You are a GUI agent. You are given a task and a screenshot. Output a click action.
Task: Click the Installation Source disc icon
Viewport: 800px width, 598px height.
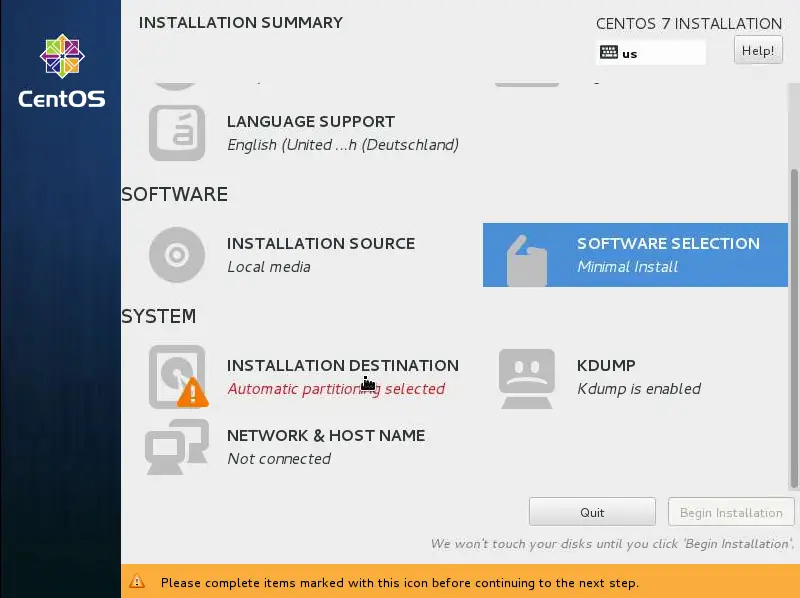[x=177, y=255]
